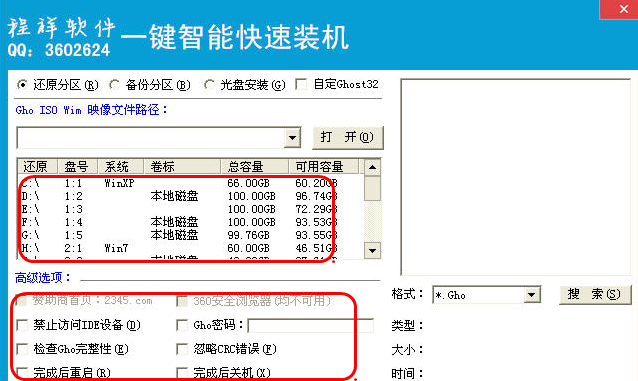Click the 还原 column header
638x381 pixels.
[x=37, y=166]
